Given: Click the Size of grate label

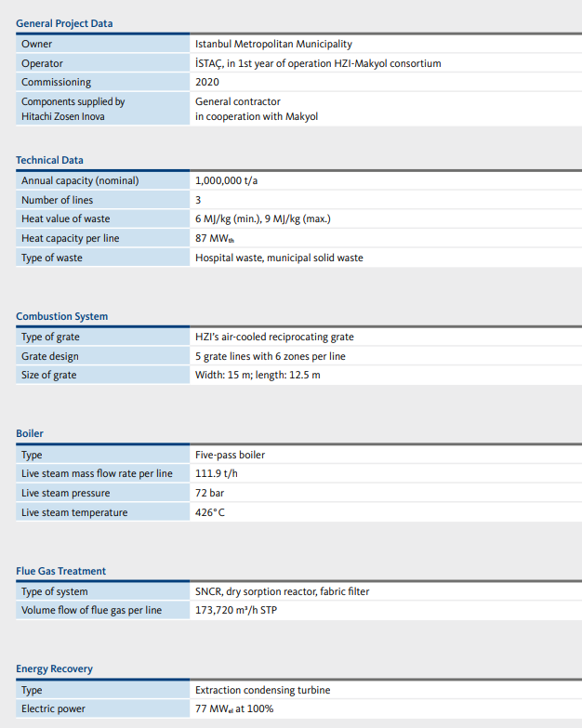Looking at the screenshot, I should coord(49,375).
